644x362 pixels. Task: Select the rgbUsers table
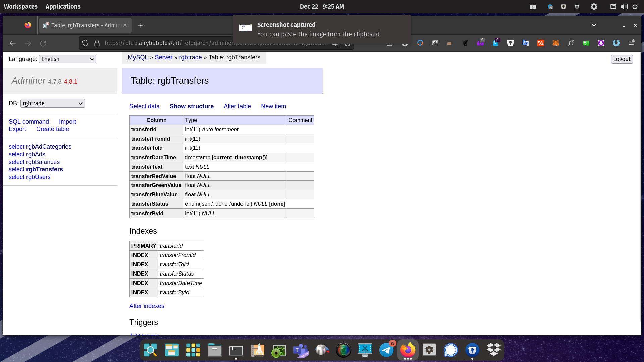tap(38, 177)
